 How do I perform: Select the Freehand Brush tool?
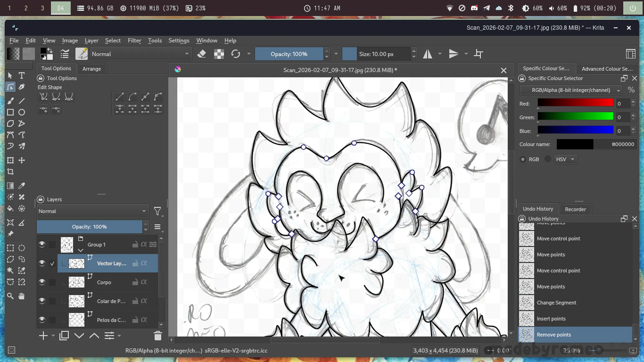pyautogui.click(x=10, y=101)
